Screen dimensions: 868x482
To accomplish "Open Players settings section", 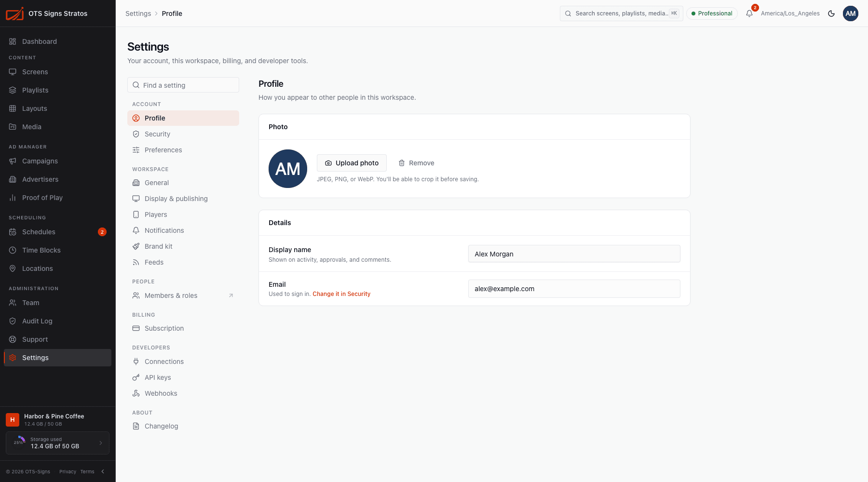I will (183, 214).
